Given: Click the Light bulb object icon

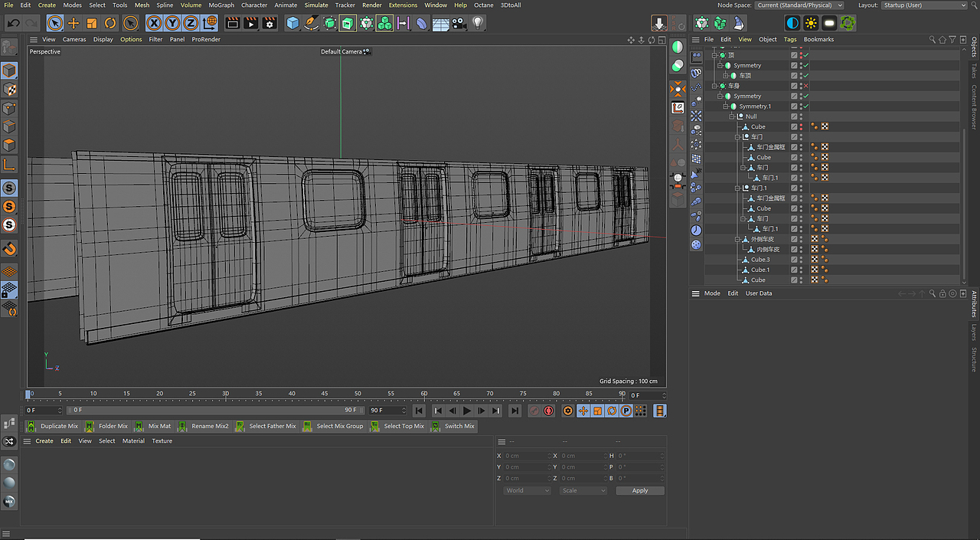Looking at the screenshot, I should coord(478,23).
